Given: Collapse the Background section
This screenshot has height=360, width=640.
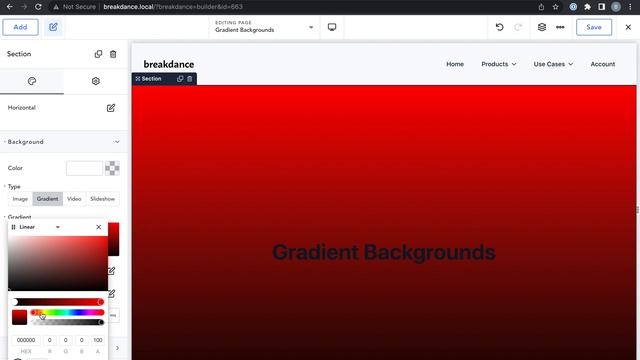Looking at the screenshot, I should click(117, 142).
